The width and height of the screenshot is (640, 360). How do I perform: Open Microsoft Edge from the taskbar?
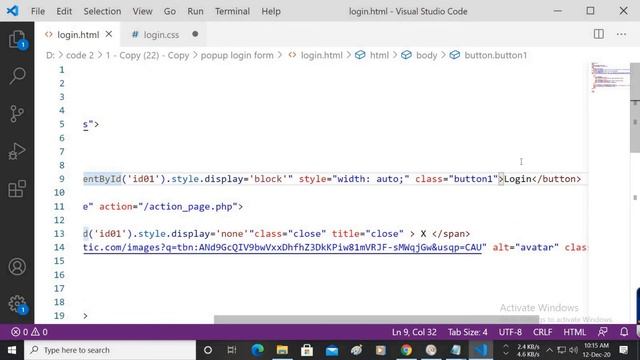point(258,350)
